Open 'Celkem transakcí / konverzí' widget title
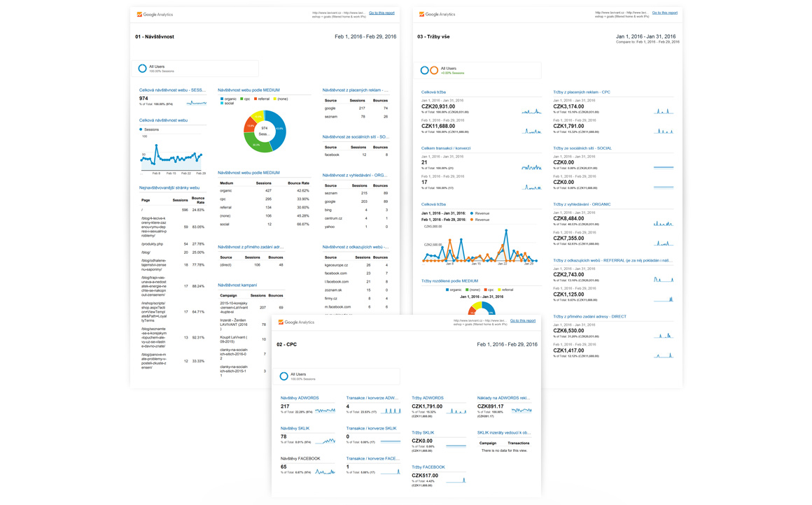812x505 pixels. (x=446, y=148)
